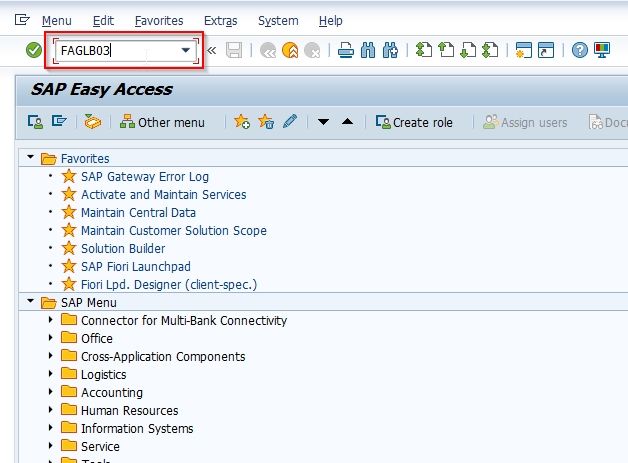Select the Accounting tree label
The image size is (628, 463).
pyautogui.click(x=112, y=393)
